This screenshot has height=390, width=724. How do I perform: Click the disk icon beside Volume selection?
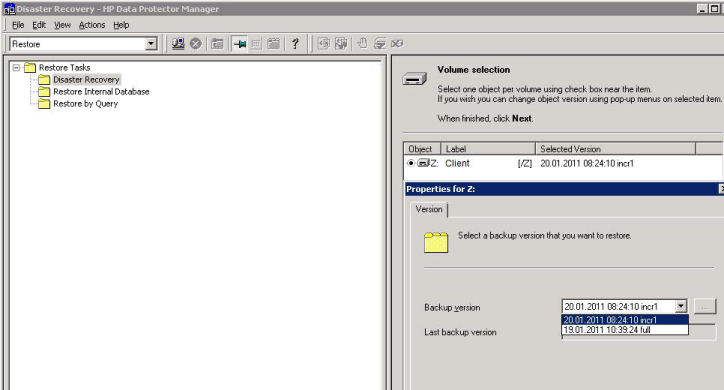pyautogui.click(x=414, y=79)
